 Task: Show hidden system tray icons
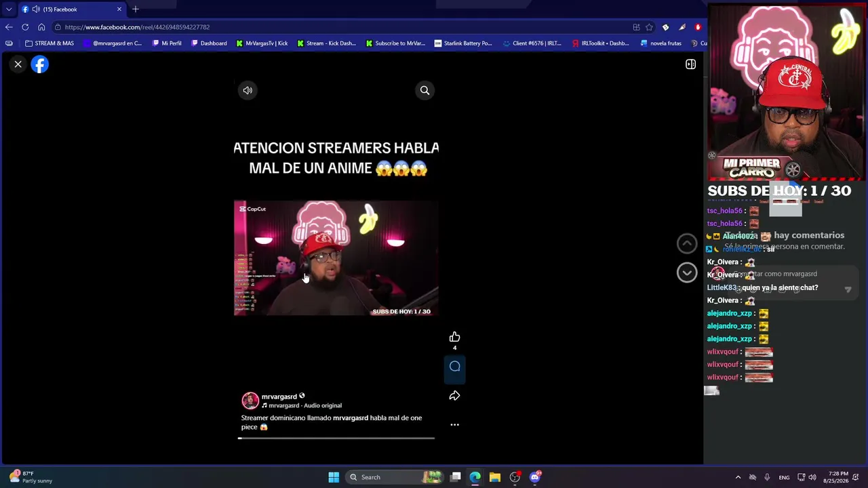tap(738, 477)
